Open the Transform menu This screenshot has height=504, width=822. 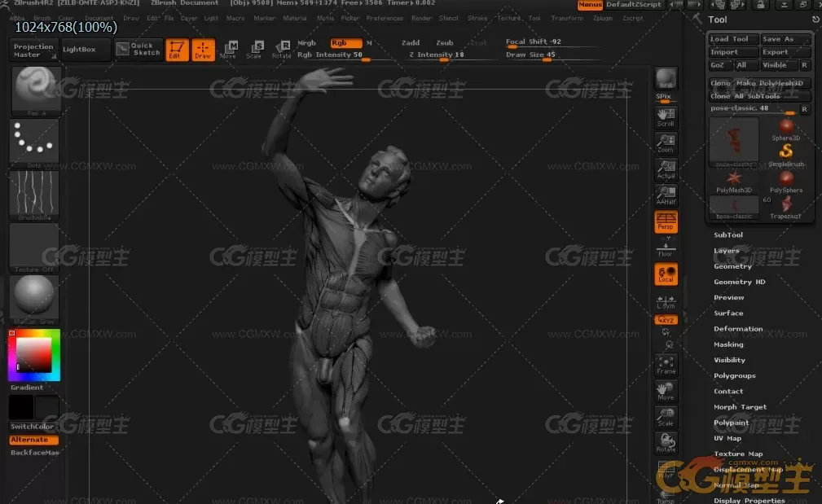pos(567,18)
